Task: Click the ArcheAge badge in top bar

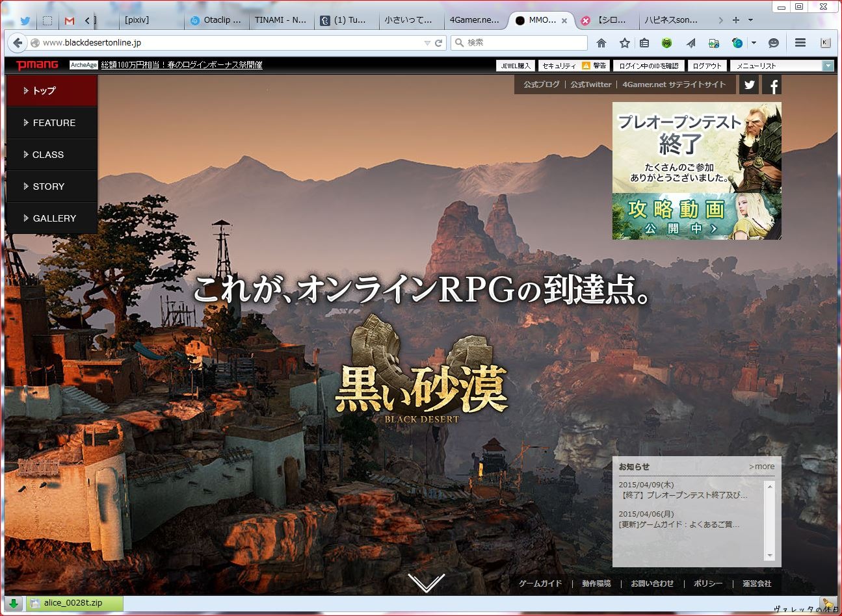Action: [x=84, y=65]
